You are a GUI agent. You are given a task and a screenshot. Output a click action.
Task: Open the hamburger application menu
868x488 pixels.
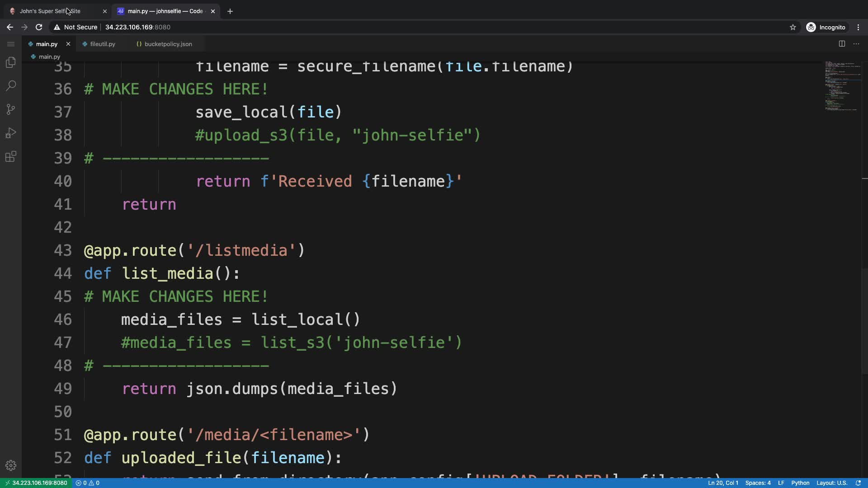click(x=11, y=44)
